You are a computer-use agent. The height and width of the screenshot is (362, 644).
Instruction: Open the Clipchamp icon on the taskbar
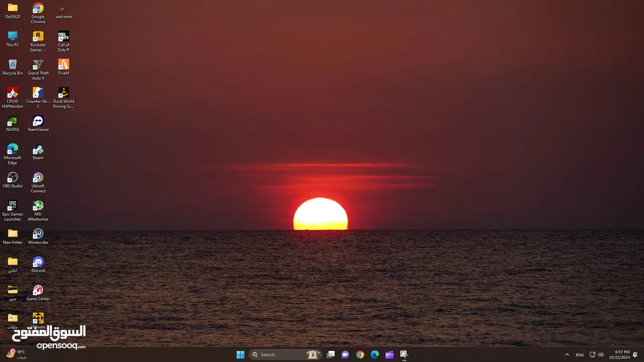click(390, 354)
